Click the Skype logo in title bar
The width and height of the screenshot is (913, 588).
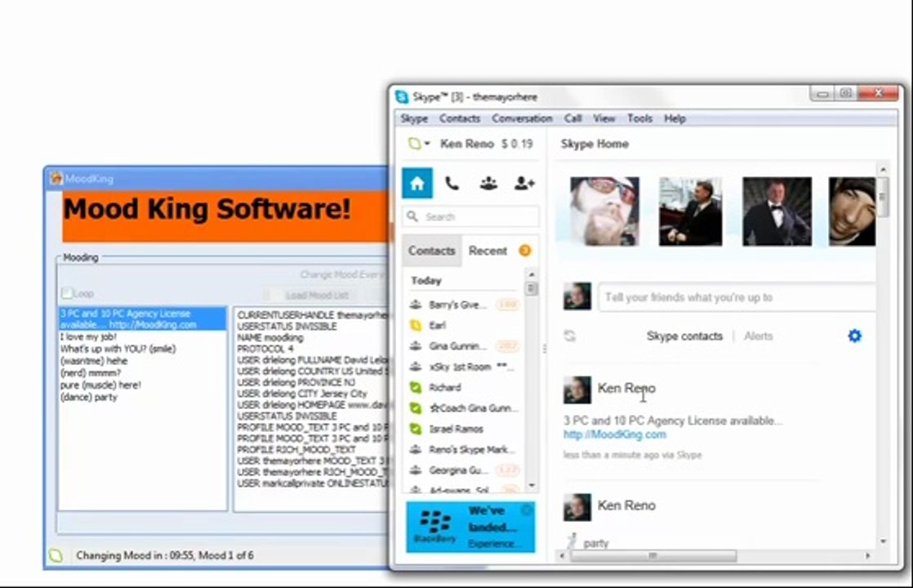(x=402, y=96)
